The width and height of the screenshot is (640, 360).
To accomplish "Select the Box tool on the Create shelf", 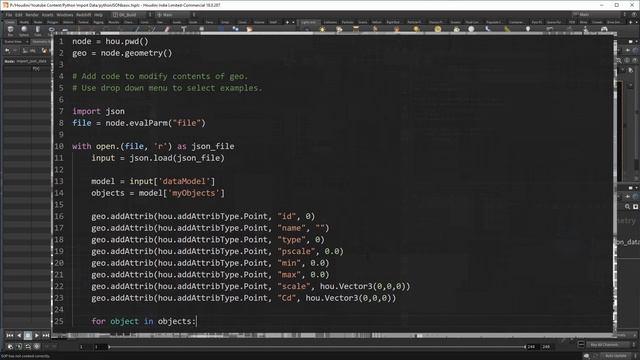I will point(10,30).
